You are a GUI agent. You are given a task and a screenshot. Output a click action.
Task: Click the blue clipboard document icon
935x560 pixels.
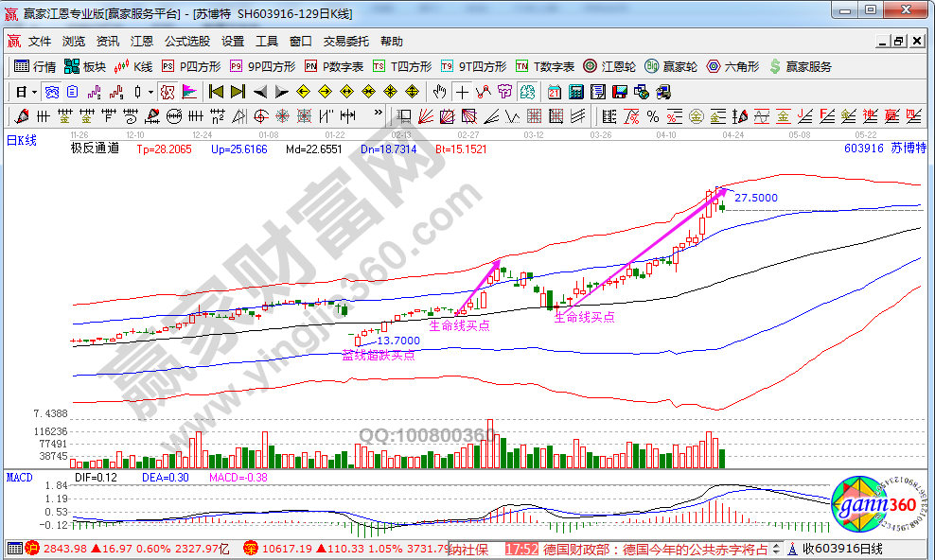click(x=73, y=93)
